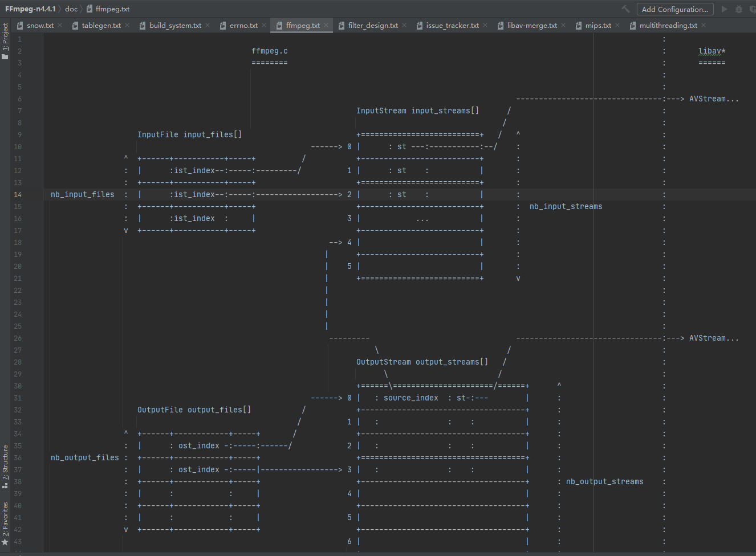Click the Add Configuration button
Viewport: 756px width, 556px height.
pyautogui.click(x=675, y=9)
